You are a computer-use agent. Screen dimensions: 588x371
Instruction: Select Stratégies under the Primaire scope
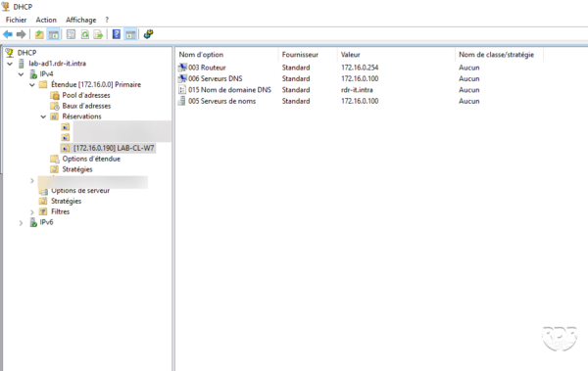pos(77,169)
